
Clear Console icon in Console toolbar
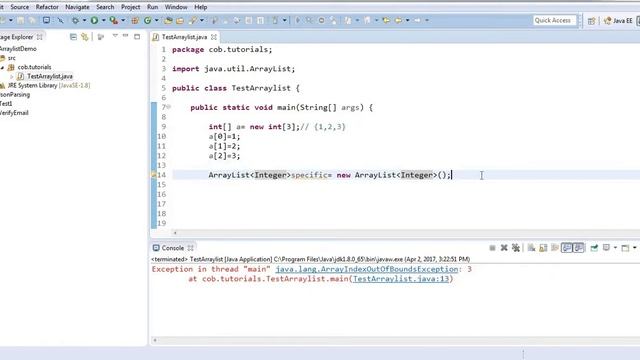(531, 248)
